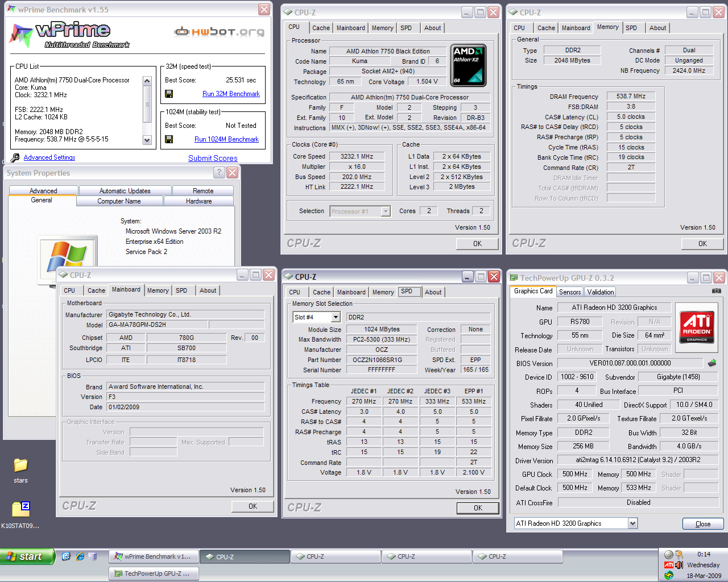This screenshot has width=728, height=582.
Task: Click OK in the CPU-Z SPD window
Action: (478, 508)
